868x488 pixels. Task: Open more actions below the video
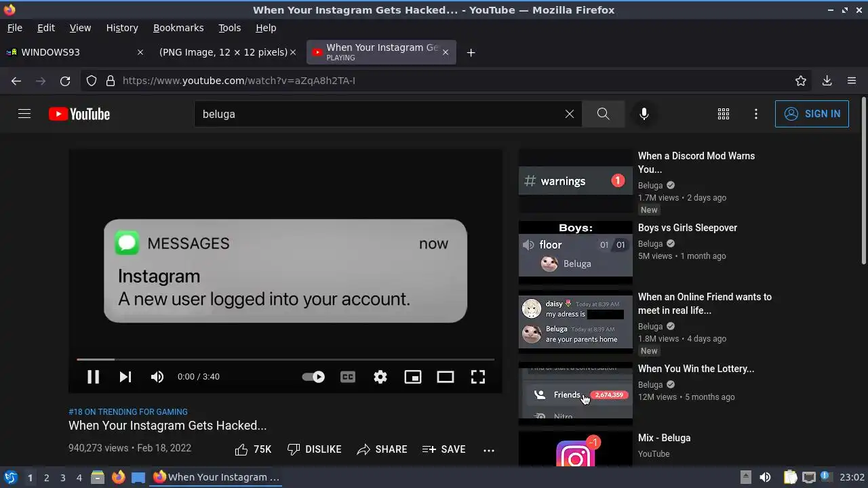(x=489, y=449)
